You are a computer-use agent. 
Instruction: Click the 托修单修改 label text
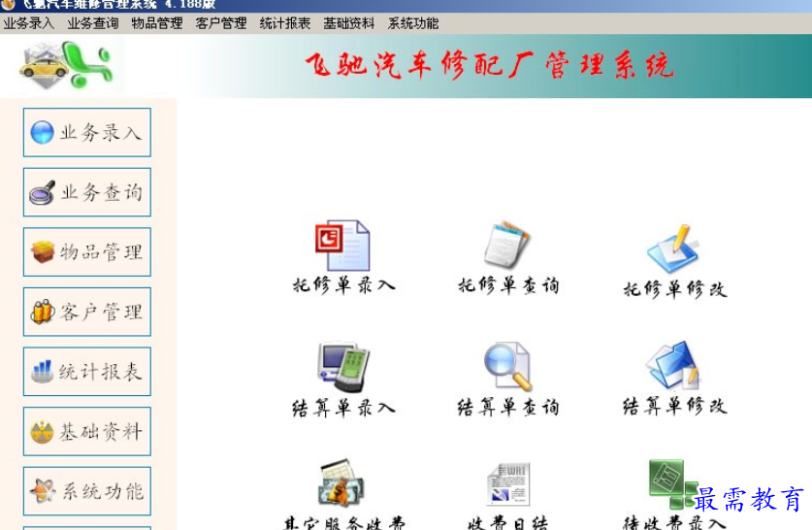pos(675,288)
